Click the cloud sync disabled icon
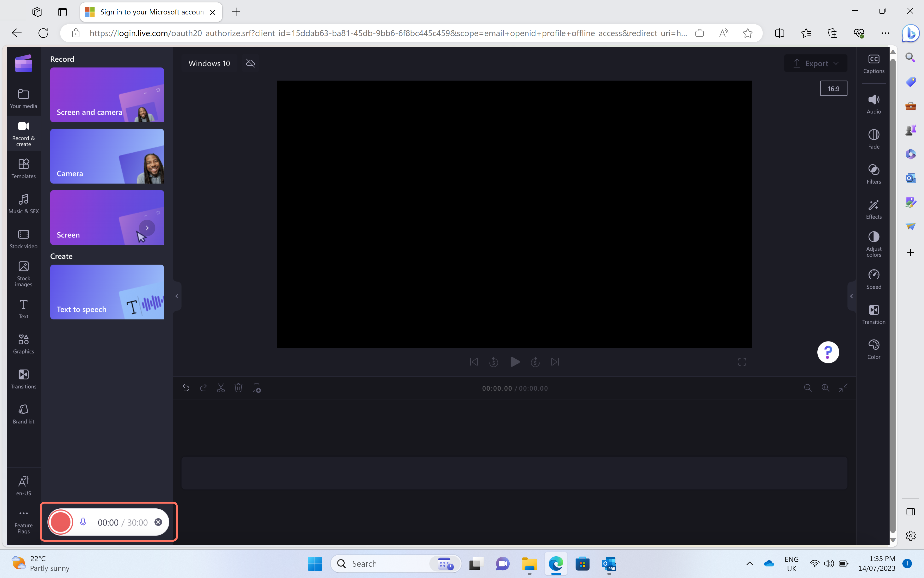The width and height of the screenshot is (924, 578). 250,63
